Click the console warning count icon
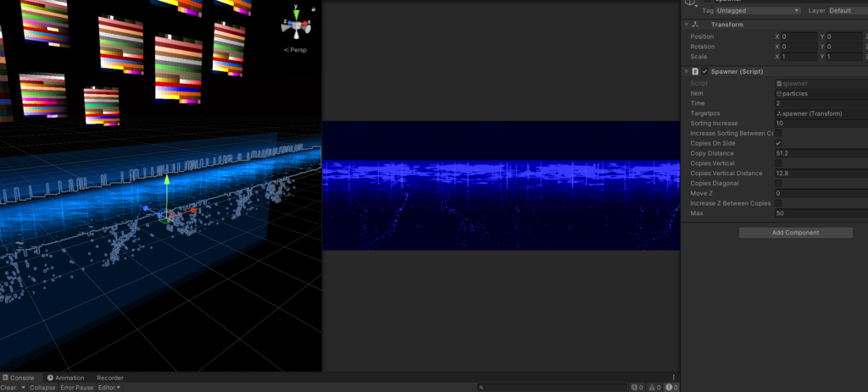 pos(650,387)
